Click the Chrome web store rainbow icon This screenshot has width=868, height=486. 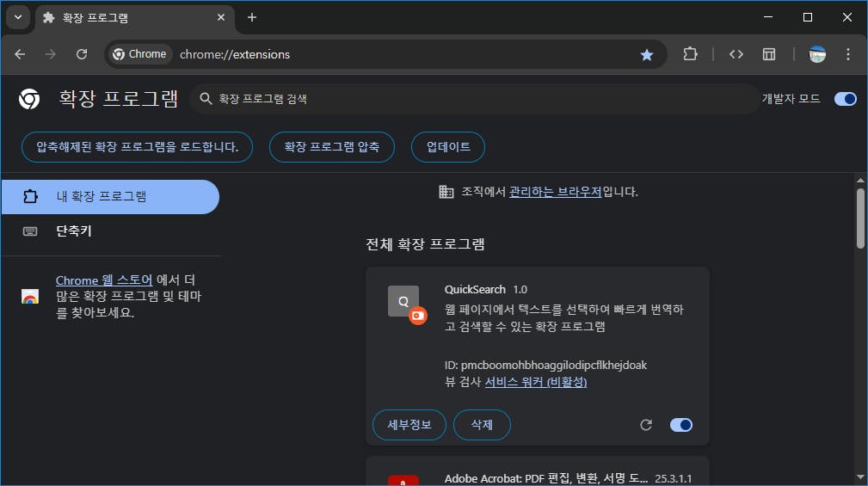[x=30, y=297]
